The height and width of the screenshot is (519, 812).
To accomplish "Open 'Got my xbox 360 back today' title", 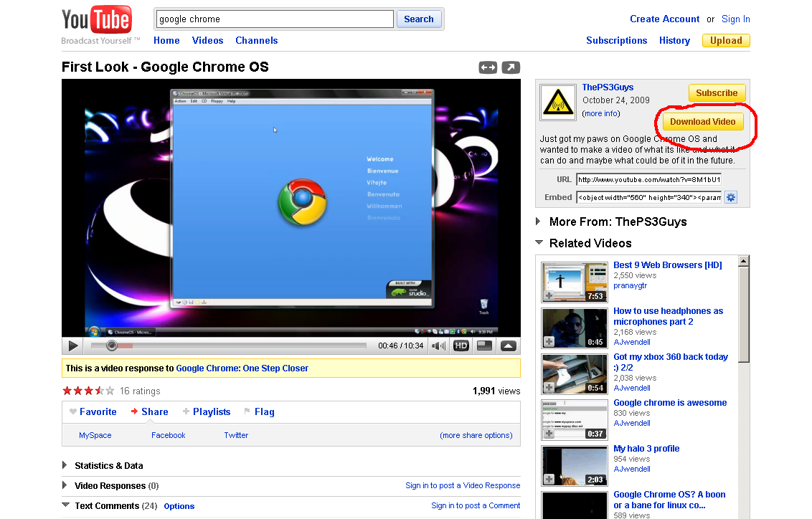I will (x=671, y=362).
